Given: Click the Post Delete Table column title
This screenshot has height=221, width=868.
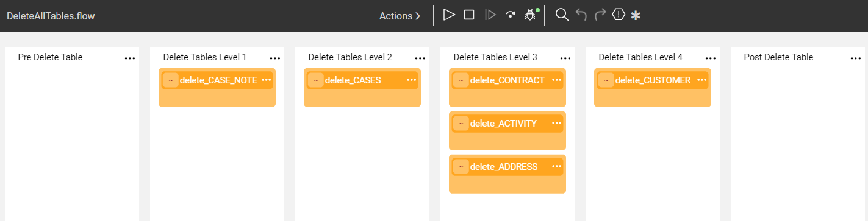Looking at the screenshot, I should pos(778,57).
